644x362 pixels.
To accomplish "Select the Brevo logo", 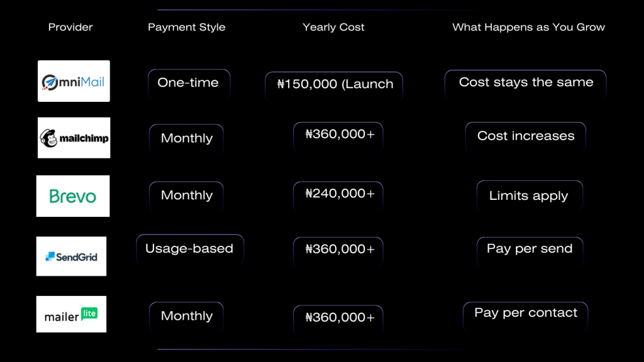I will pyautogui.click(x=73, y=196).
